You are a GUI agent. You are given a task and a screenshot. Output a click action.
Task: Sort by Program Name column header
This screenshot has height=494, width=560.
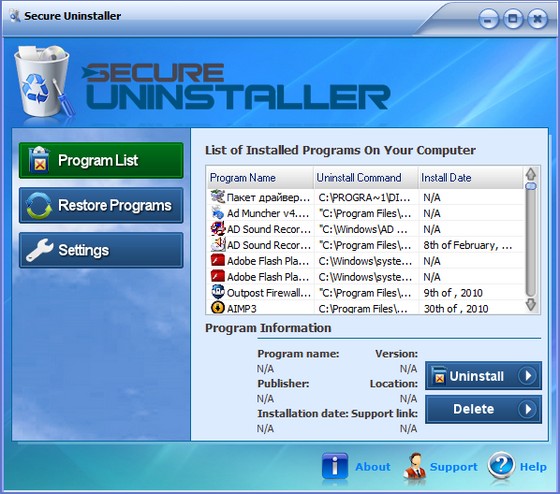point(260,178)
